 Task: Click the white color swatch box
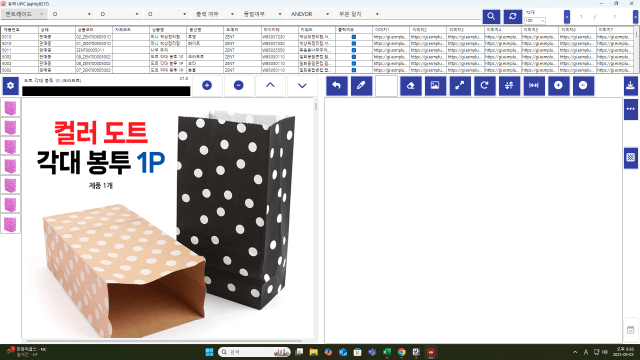[386, 86]
